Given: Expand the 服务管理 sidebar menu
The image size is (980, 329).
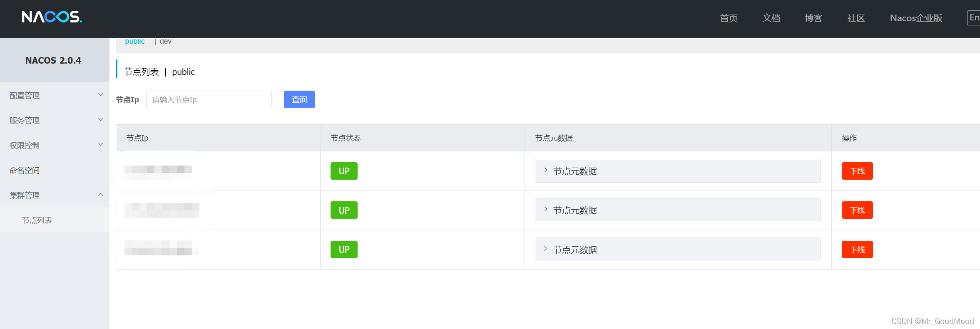Looking at the screenshot, I should click(x=54, y=120).
